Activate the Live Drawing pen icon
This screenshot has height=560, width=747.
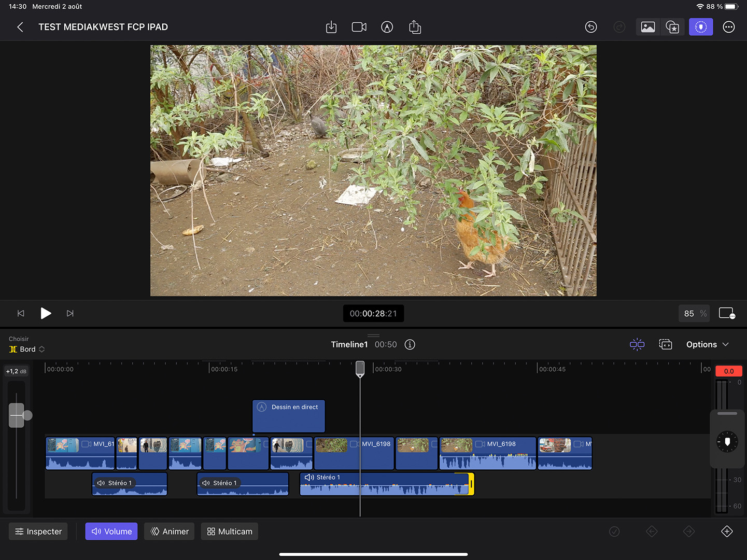pyautogui.click(x=387, y=27)
